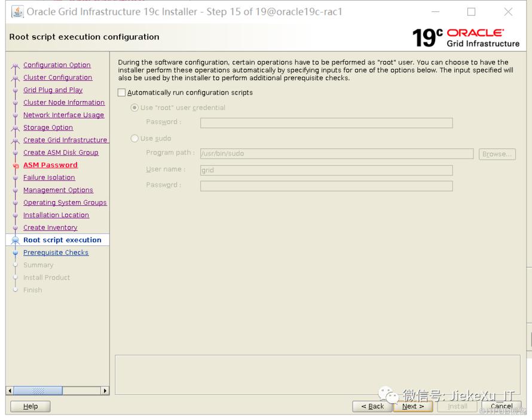Click the disabled Install button

(x=457, y=406)
